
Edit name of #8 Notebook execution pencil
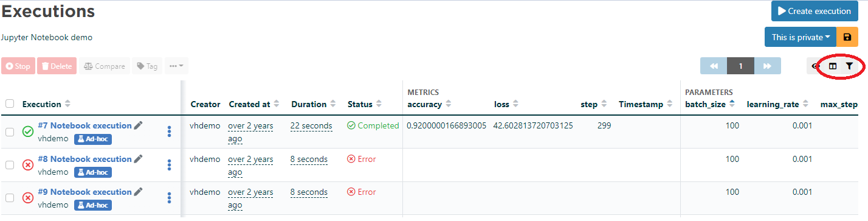click(x=139, y=159)
